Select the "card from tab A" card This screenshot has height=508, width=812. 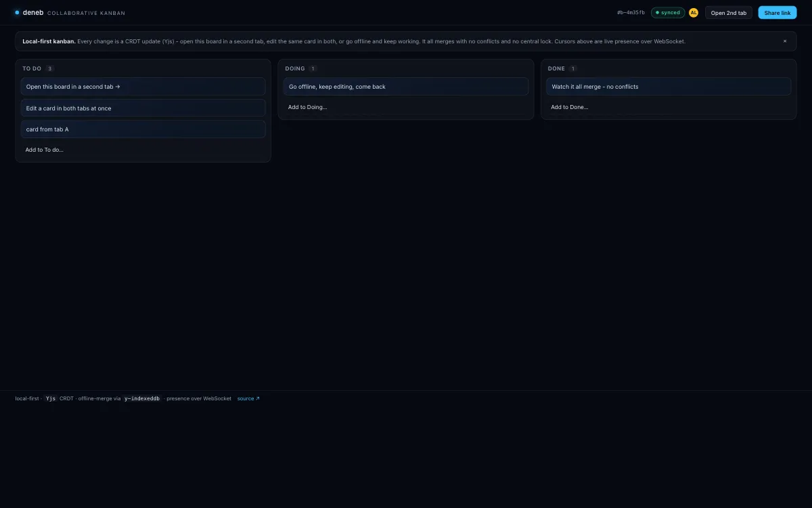pos(143,129)
